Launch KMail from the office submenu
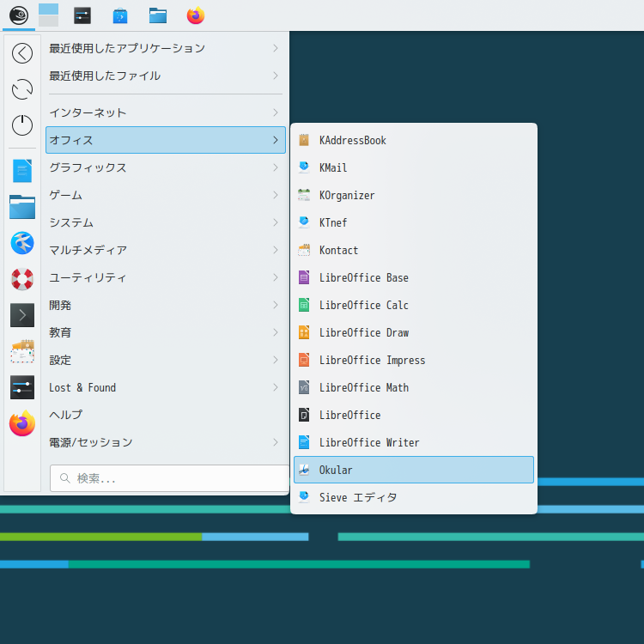 (x=414, y=167)
